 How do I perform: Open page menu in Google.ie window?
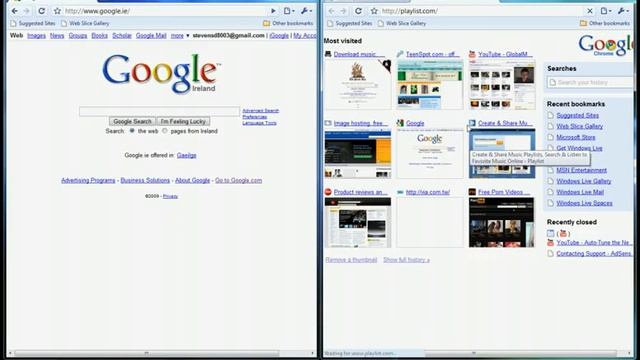289,11
